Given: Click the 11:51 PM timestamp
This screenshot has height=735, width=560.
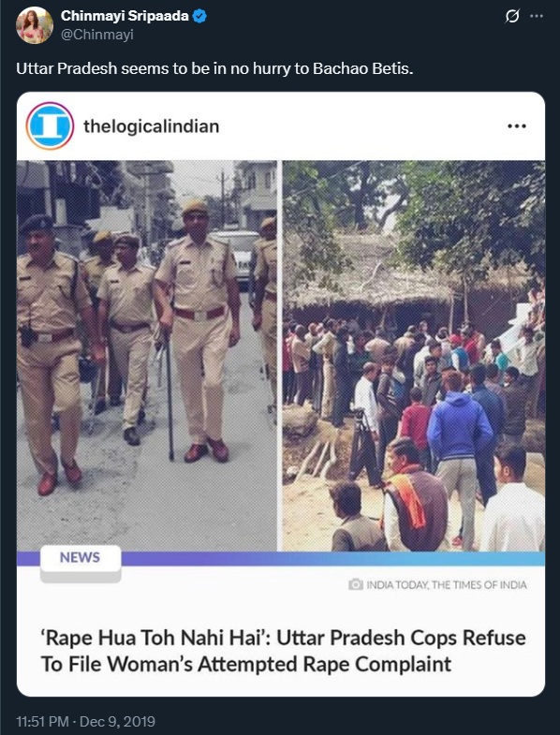Looking at the screenshot, I should click(42, 721).
